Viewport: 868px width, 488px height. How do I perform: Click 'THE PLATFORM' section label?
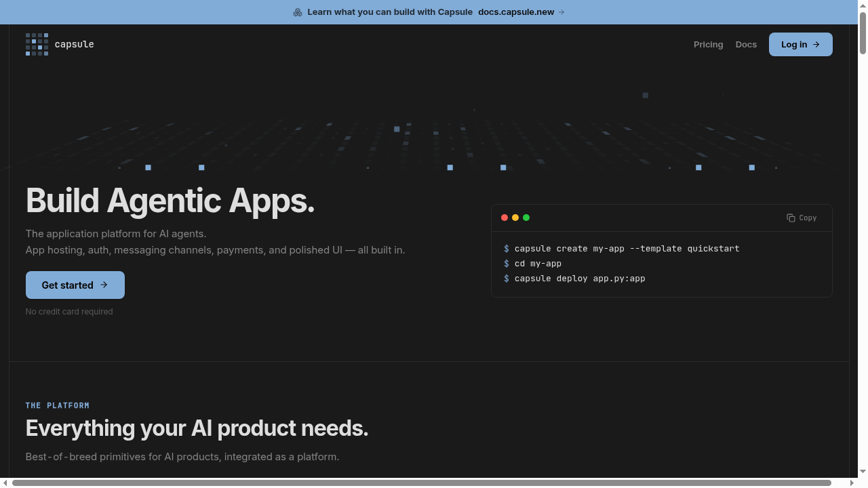pos(58,405)
